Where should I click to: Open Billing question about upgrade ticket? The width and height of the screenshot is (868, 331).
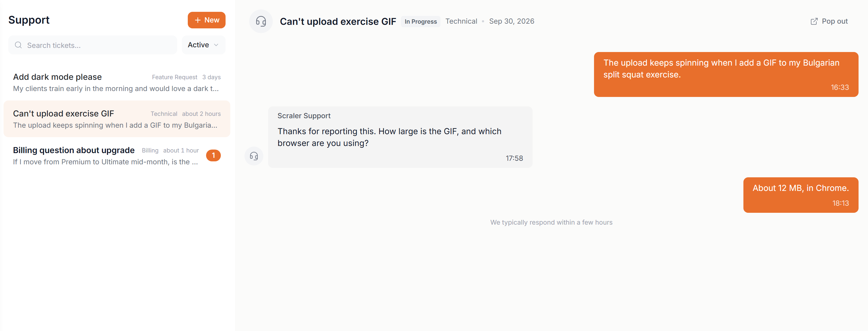pyautogui.click(x=117, y=155)
